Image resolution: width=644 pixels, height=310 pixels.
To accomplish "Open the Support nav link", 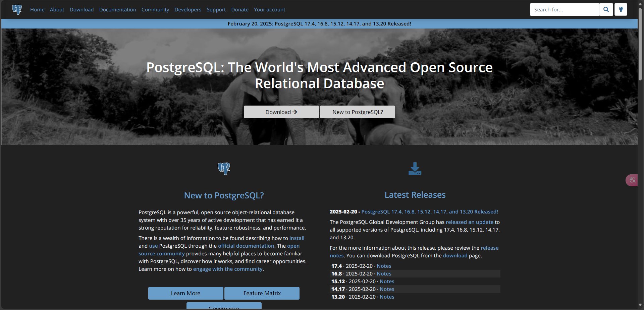I will point(216,10).
